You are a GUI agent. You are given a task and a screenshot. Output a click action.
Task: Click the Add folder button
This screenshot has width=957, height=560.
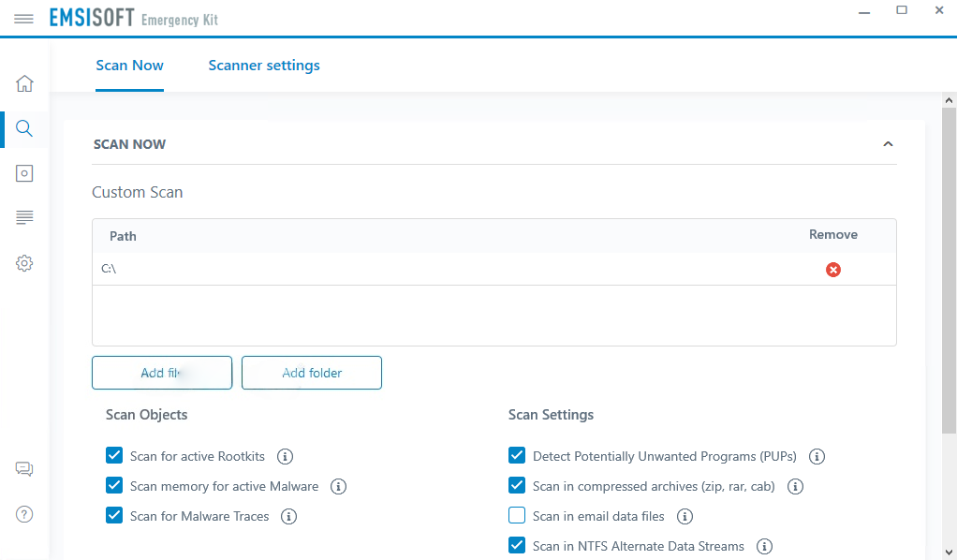pos(311,373)
